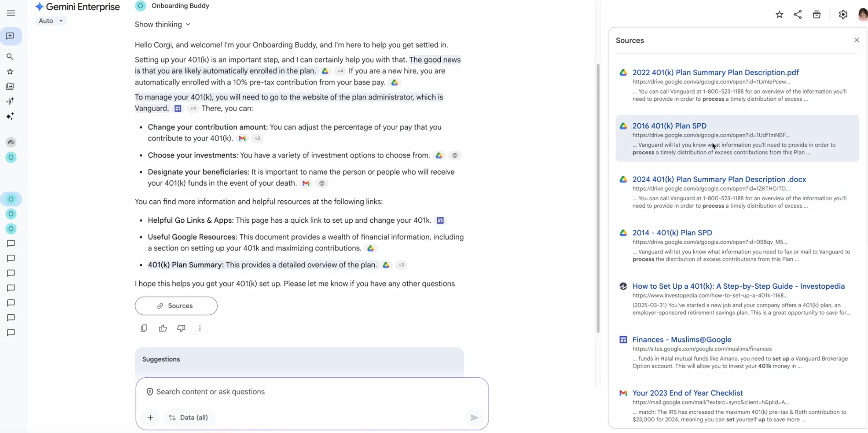Open the Auto model dropdown
Screen dimensions: 868x433
tap(51, 21)
